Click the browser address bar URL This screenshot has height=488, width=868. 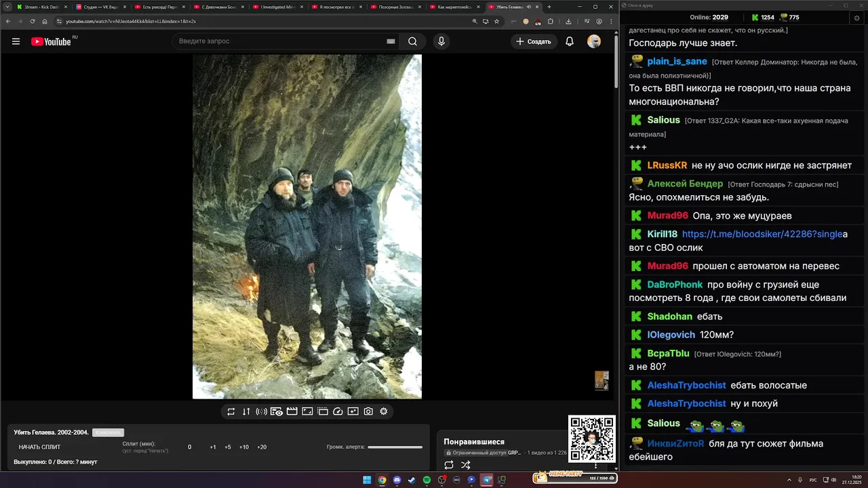(131, 21)
